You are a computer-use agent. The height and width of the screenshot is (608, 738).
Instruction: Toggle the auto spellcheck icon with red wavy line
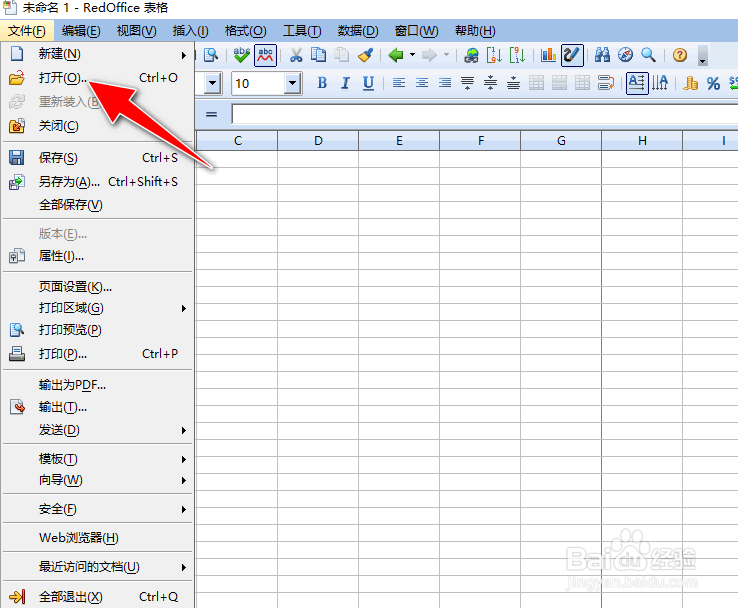point(265,56)
